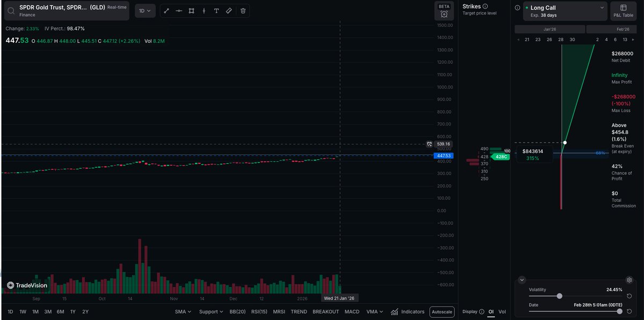The height and width of the screenshot is (320, 644).
Task: Click the 42% Chance of Profit value
Action: tap(617, 166)
